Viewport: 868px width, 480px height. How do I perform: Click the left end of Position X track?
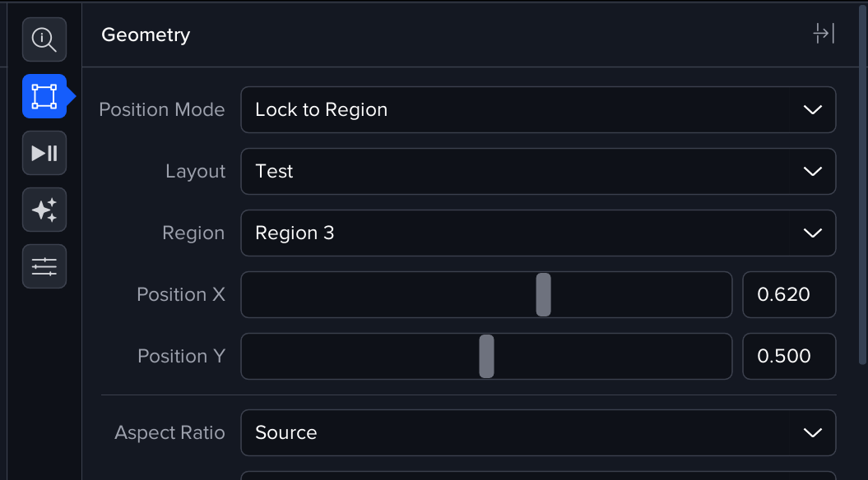251,294
